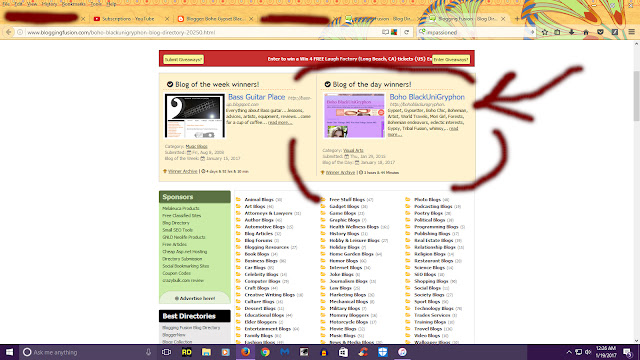Click the search box containing 'impassioned'
Image resolution: width=640 pixels, height=360 pixels.
(476, 32)
